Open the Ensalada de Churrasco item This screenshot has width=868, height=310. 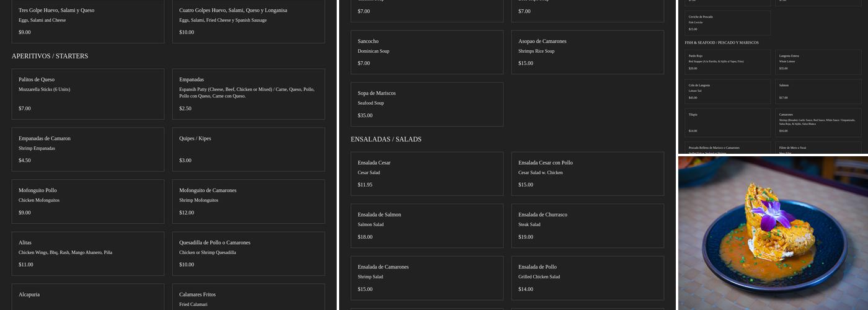(587, 226)
